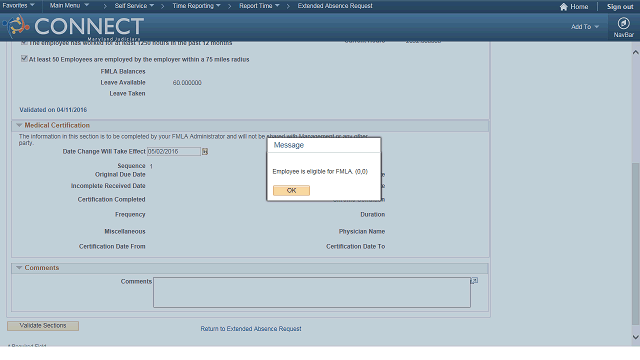Click the vertical scrollbar thumb
Viewport: 640px width, 360px height.
coord(635,244)
